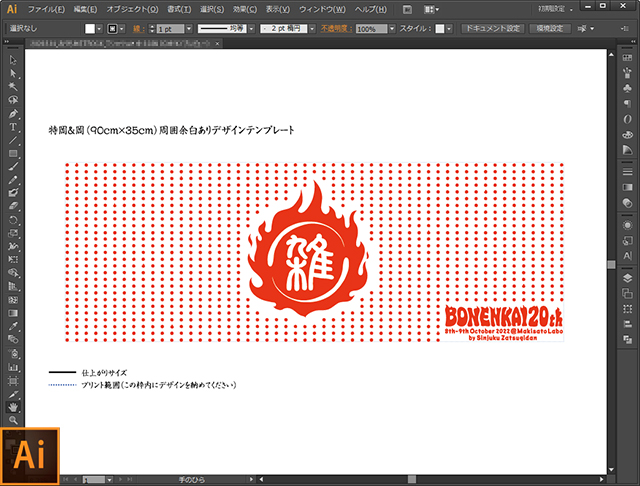Screen dimensions: 640x486
Task: Click the ドキュメント設定 button
Action: [493, 29]
